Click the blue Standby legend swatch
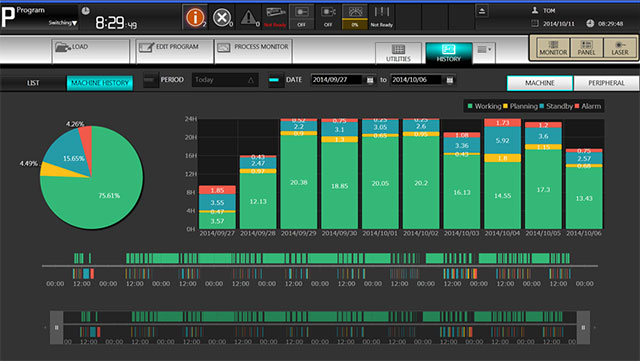This screenshot has width=640, height=361. 542,106
